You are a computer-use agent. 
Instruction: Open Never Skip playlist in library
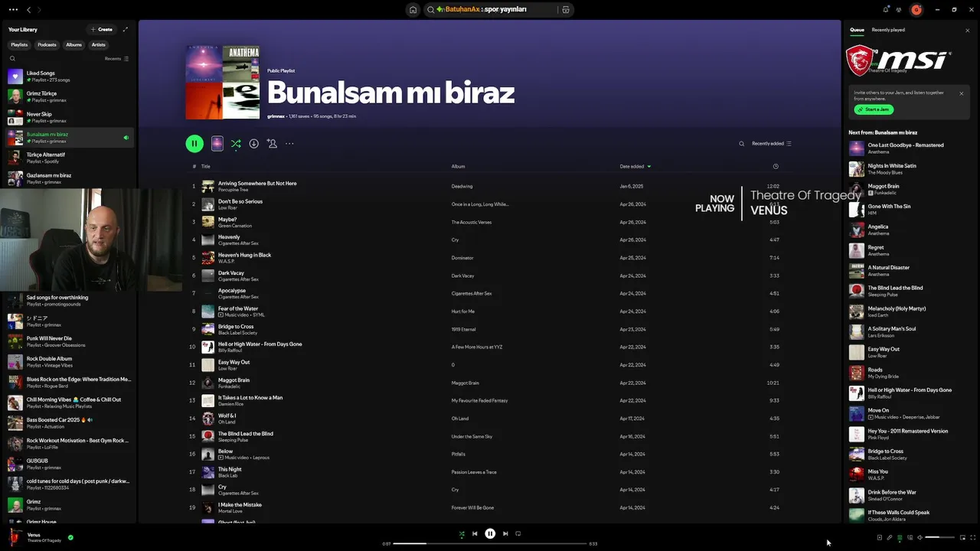pyautogui.click(x=69, y=117)
